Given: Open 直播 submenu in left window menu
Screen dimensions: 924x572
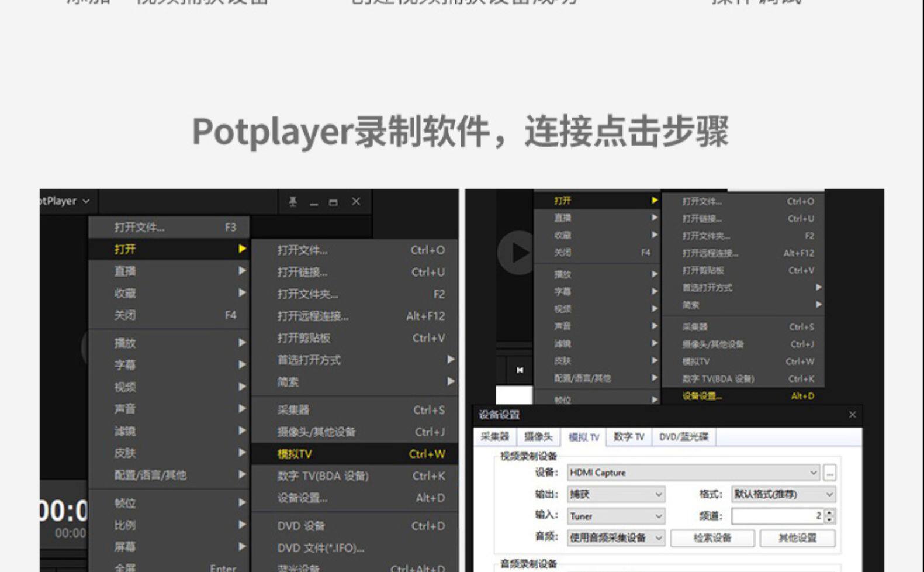Looking at the screenshot, I should tap(169, 271).
